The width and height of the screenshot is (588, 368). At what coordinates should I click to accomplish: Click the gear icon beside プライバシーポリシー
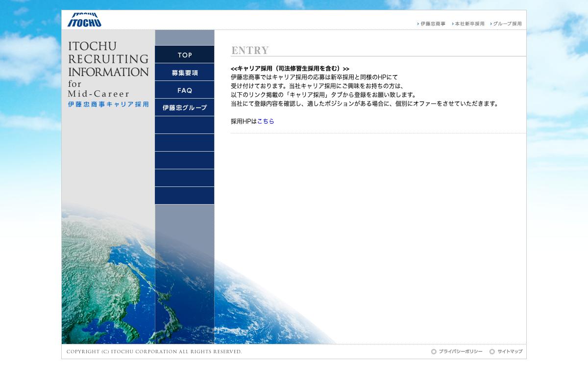(434, 352)
